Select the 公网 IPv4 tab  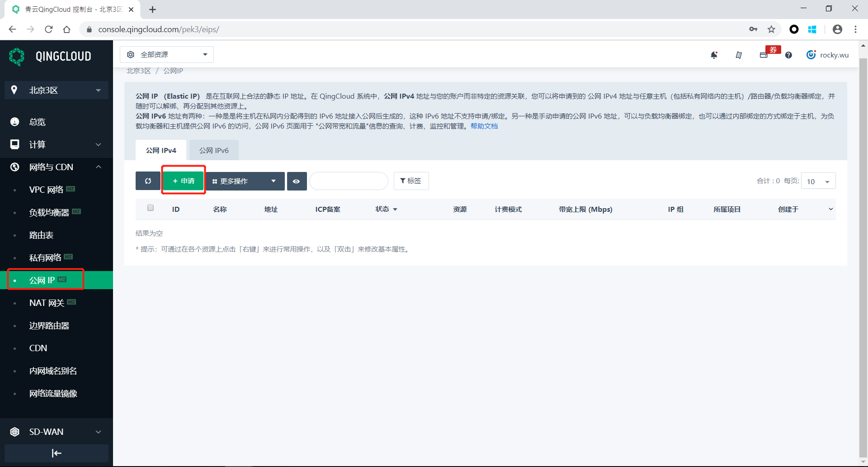[x=161, y=150]
